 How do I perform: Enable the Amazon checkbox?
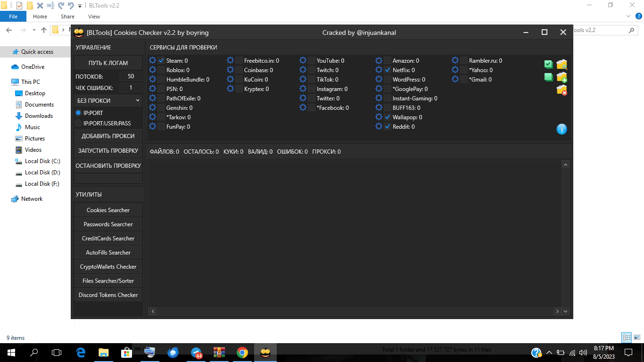click(388, 60)
